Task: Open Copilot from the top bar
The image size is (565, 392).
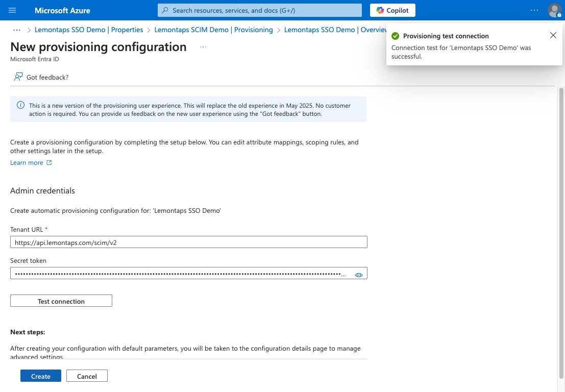Action: point(392,10)
